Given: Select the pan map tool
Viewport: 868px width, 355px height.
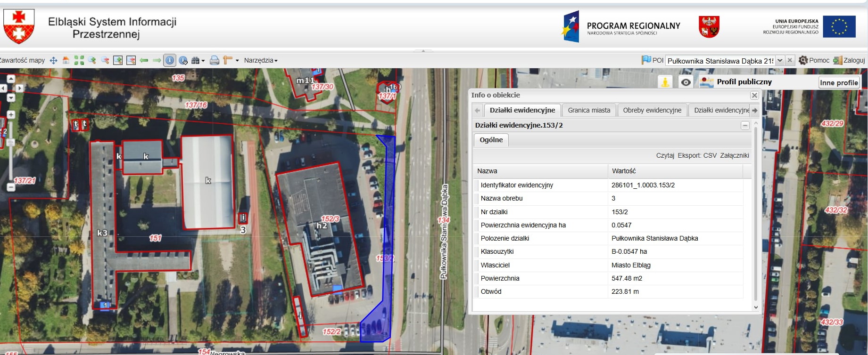Looking at the screenshot, I should 53,60.
